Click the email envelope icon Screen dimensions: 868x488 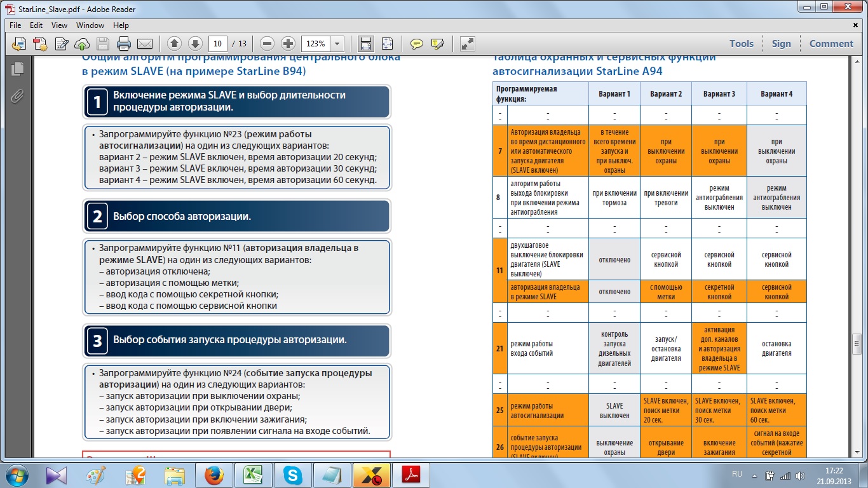point(145,44)
